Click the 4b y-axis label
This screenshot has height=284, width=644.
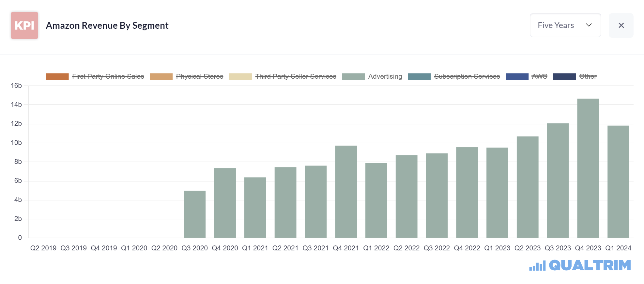point(18,200)
